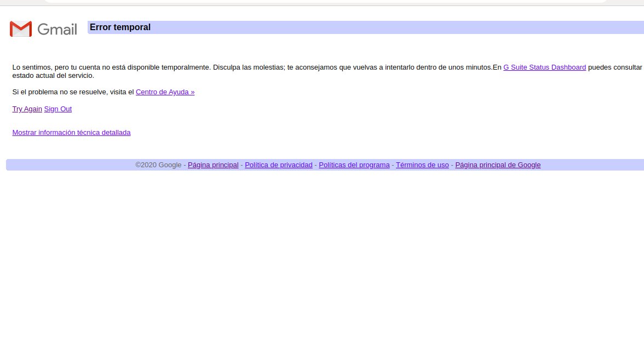Visit the Centro de Ayuda link

(x=165, y=92)
